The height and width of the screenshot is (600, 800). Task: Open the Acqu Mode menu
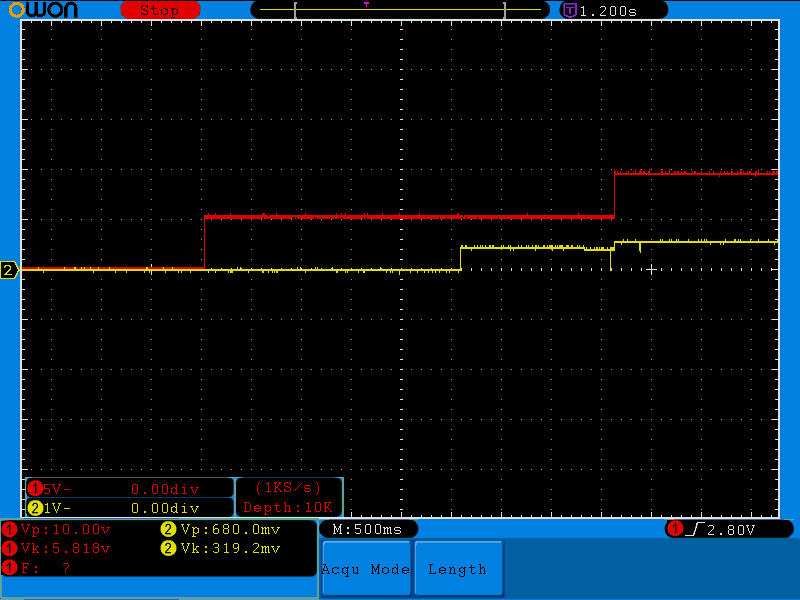[x=366, y=569]
